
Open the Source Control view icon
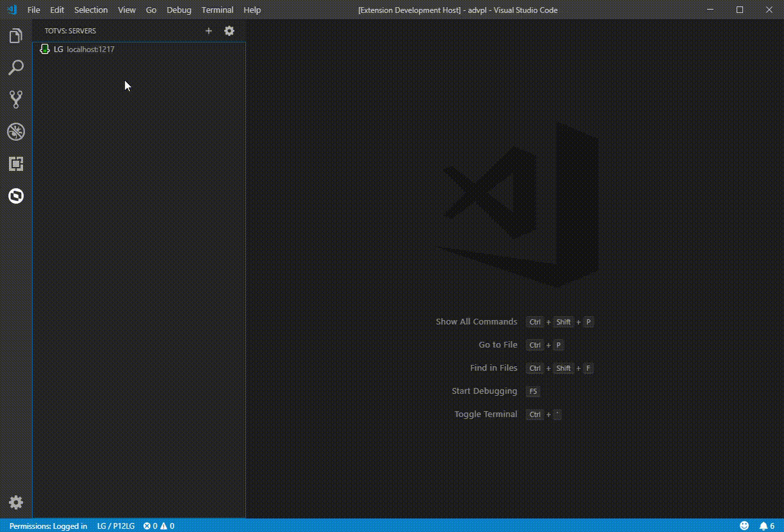point(16,99)
